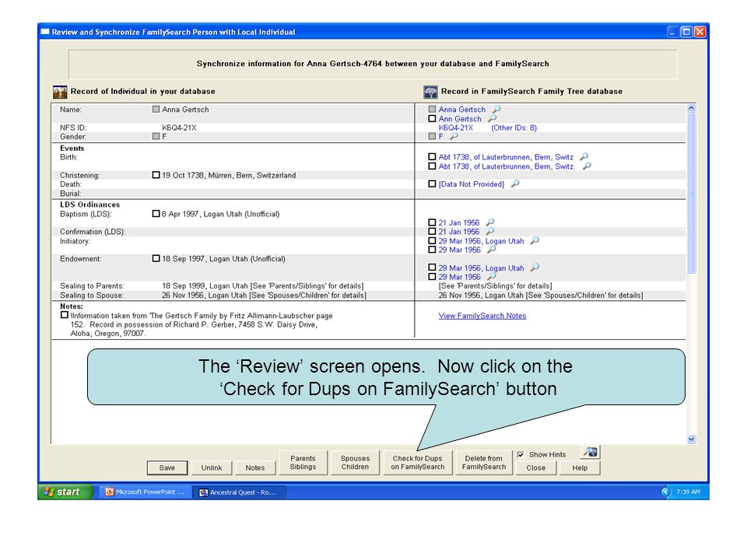Click FamilySearch name link Anna Gertsch
Image resolution: width=747 pixels, height=560 pixels.
461,110
